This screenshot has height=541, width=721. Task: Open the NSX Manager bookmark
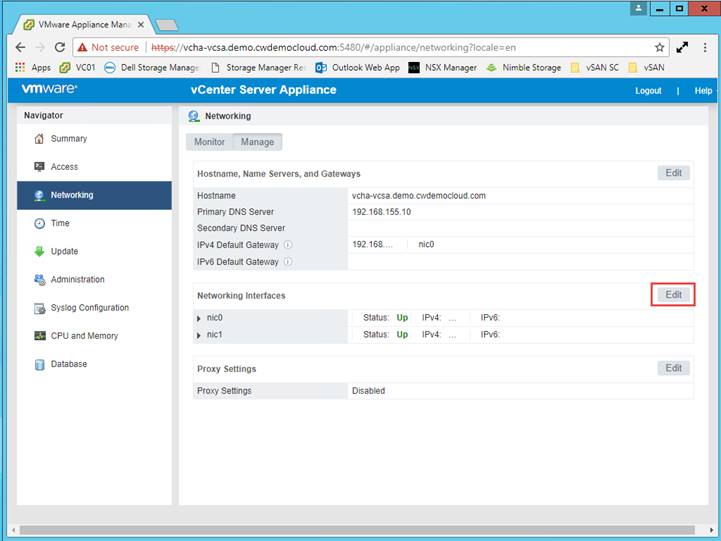[x=443, y=68]
